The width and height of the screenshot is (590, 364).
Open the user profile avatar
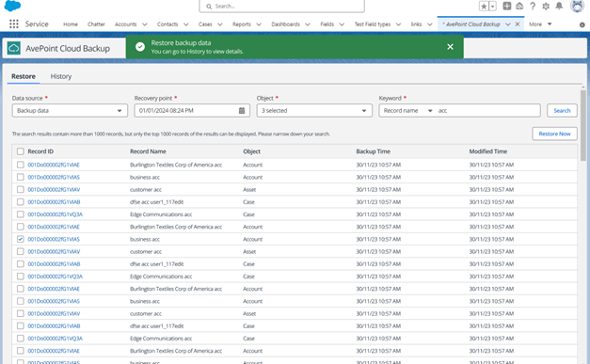[577, 6]
